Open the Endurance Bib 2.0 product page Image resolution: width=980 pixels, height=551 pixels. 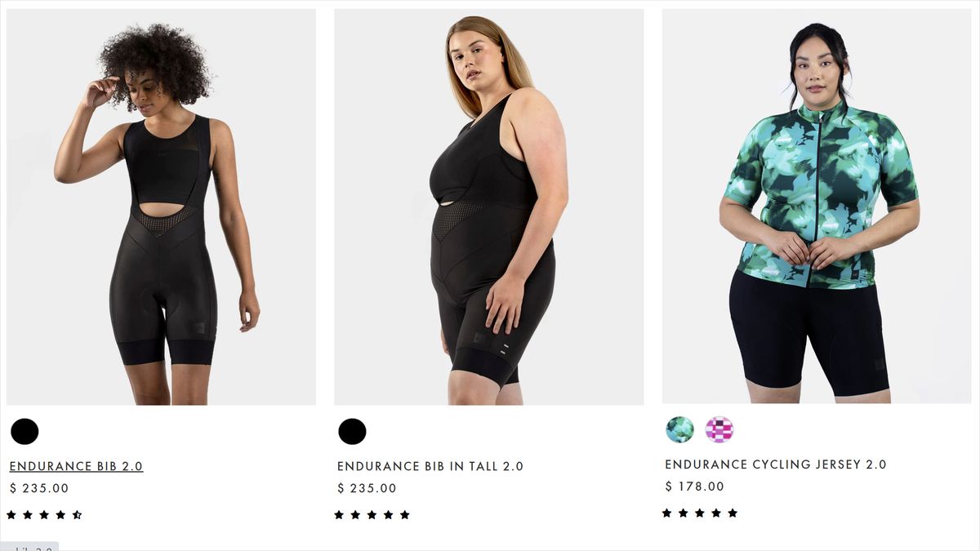(76, 465)
